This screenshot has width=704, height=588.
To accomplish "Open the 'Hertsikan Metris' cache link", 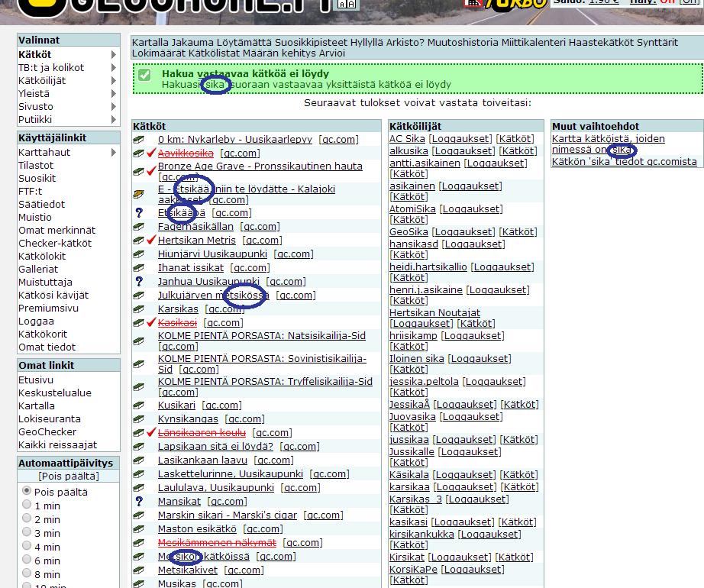I will click(196, 241).
